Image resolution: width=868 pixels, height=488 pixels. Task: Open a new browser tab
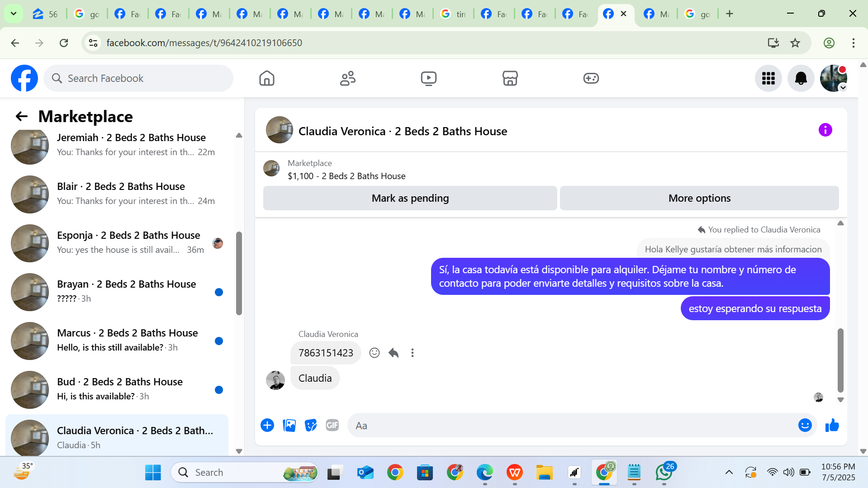tap(729, 14)
